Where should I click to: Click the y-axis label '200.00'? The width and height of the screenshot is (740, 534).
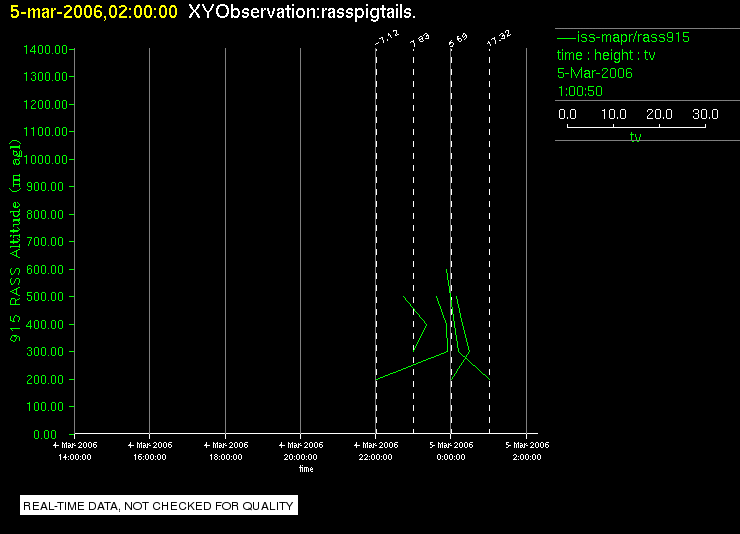pos(45,379)
